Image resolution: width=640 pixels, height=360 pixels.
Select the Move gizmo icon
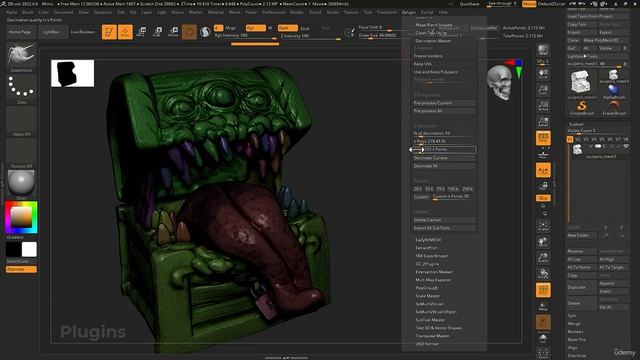141,32
